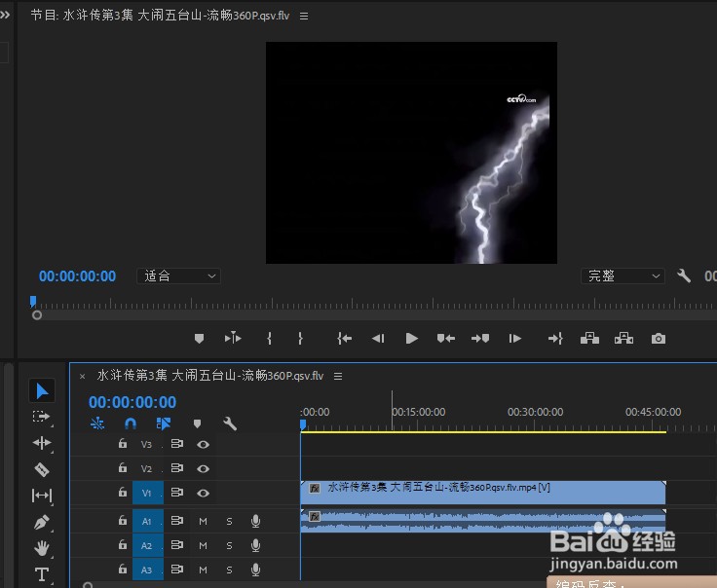Go to next edit point

click(480, 339)
